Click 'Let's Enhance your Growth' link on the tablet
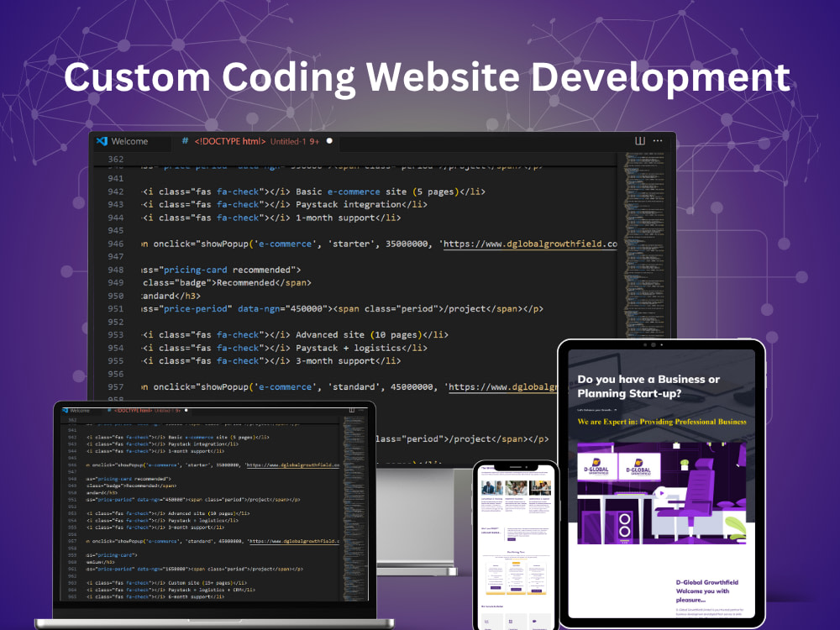The image size is (840, 630). click(x=596, y=411)
